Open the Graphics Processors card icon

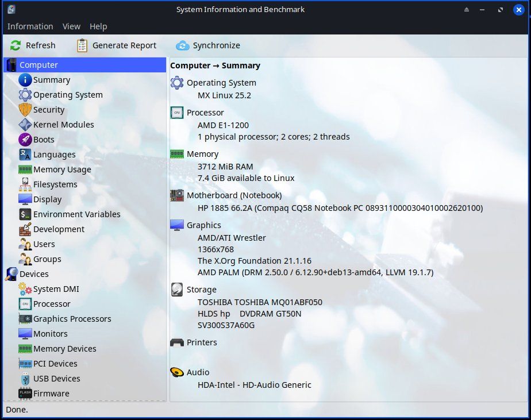pyautogui.click(x=25, y=319)
